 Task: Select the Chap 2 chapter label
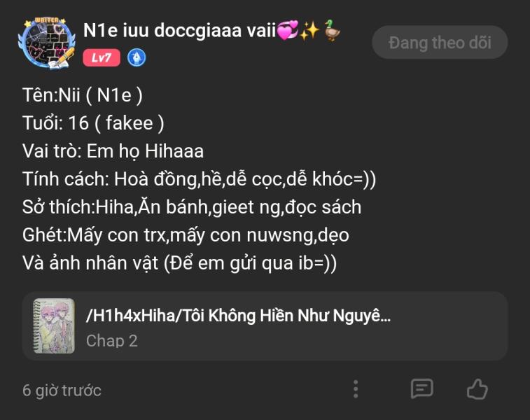(112, 341)
